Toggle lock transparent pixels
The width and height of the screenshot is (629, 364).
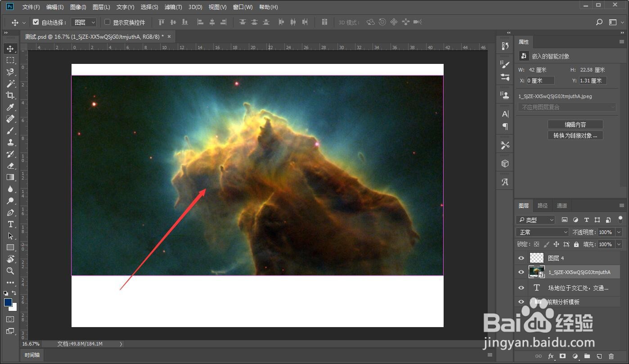coord(536,244)
